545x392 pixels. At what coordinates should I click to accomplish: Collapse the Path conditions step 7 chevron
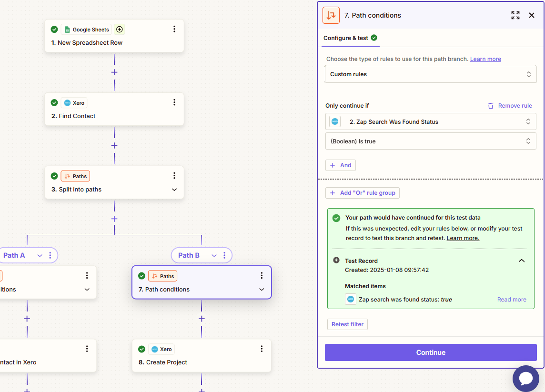point(262,290)
